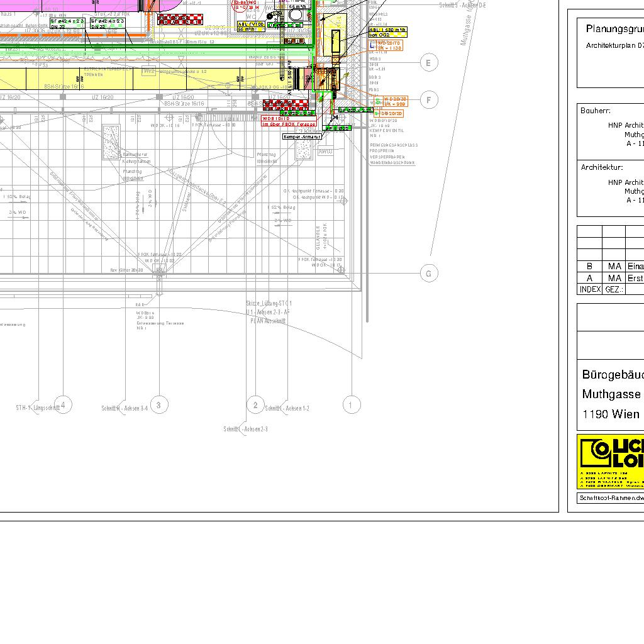
Task: Select the yellow 'ABL: 1.580 m³/h von OG2' tag
Action: (387, 32)
